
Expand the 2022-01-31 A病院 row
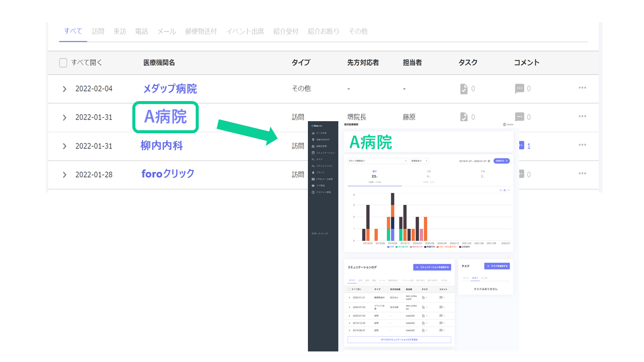click(64, 118)
